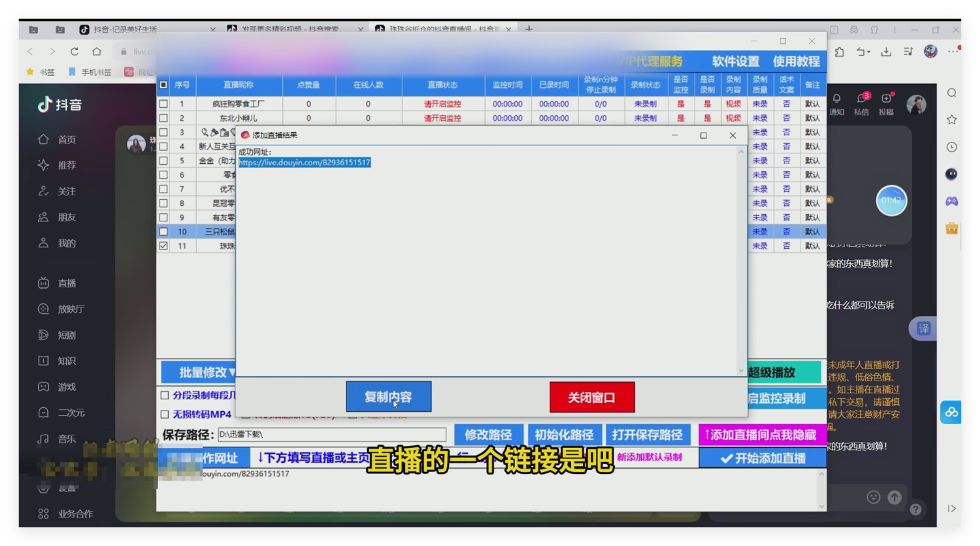Open Douyin 首页 home icon in sidebar

tap(43, 139)
